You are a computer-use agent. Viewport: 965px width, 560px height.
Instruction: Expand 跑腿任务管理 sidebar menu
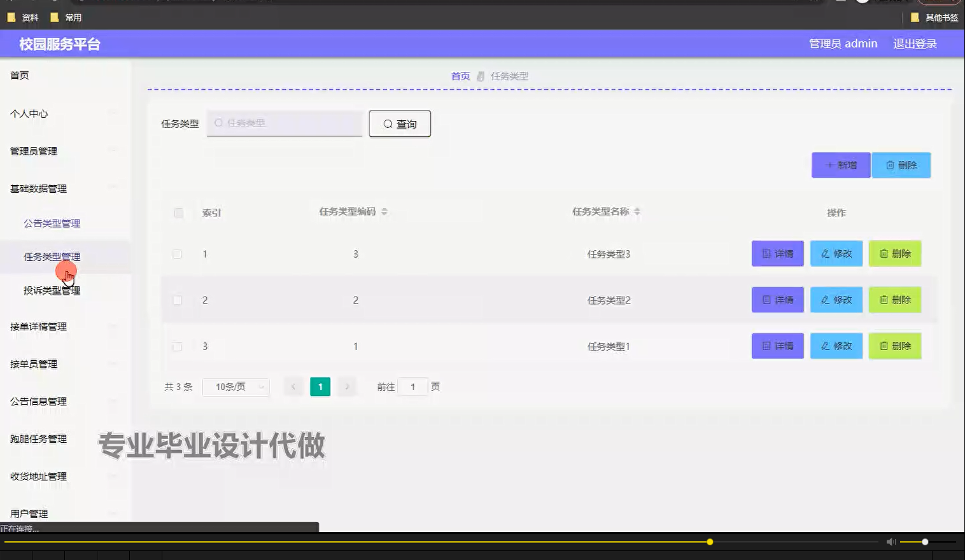pyautogui.click(x=38, y=439)
